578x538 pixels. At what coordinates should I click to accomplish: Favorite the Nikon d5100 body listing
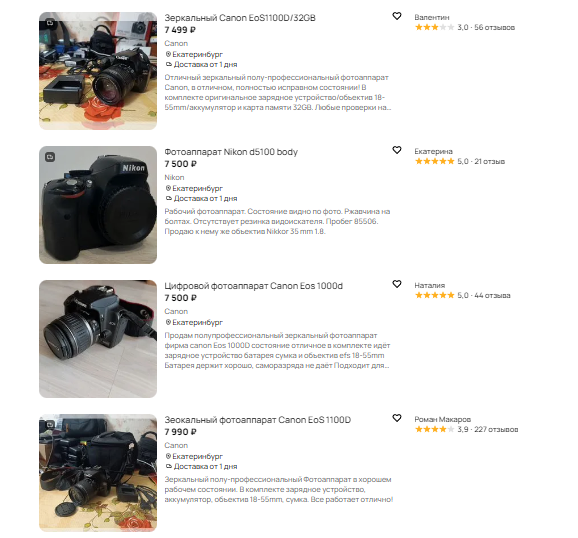coord(397,150)
